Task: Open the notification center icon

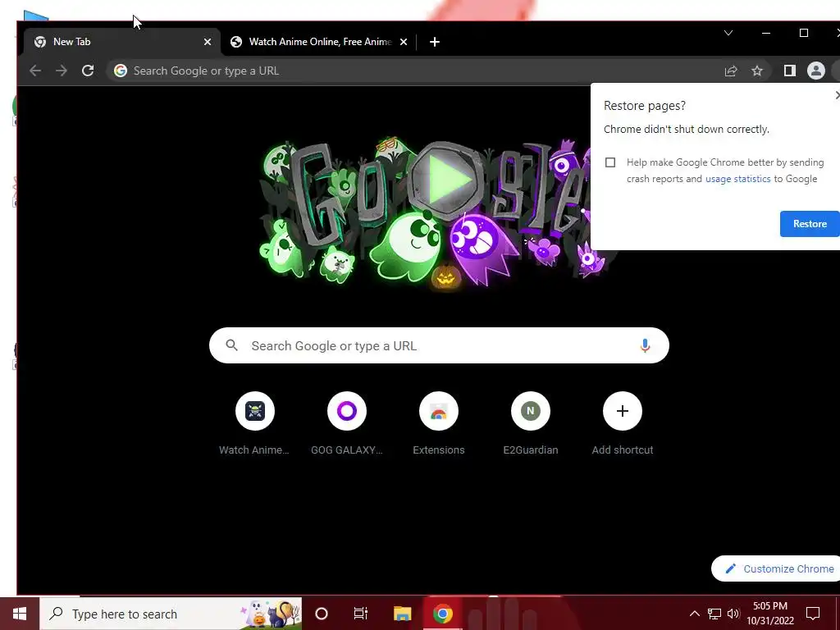Action: click(813, 614)
